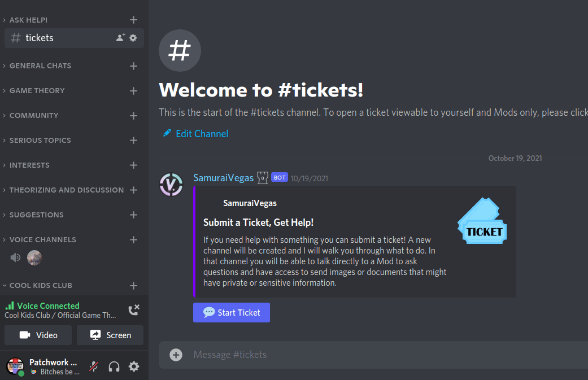This screenshot has width=588, height=380.
Task: Share your screen with Screen button
Action: pos(110,335)
